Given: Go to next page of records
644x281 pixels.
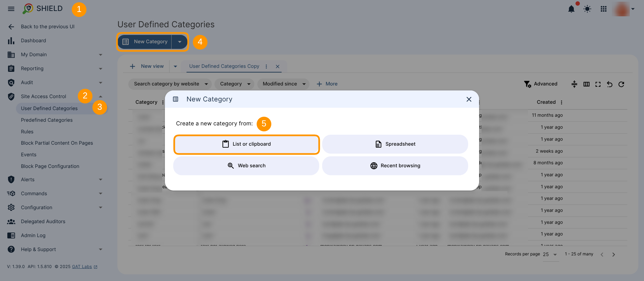Looking at the screenshot, I should tap(614, 255).
